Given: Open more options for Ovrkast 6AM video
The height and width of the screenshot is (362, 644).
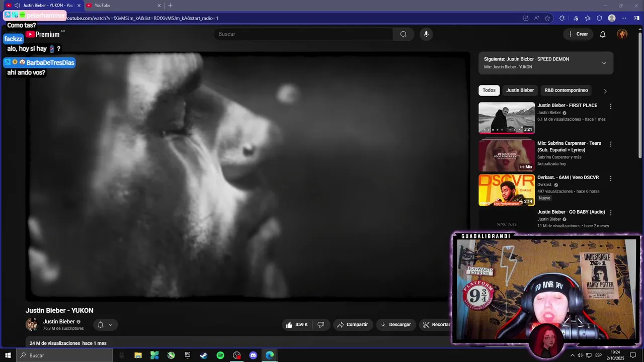Looking at the screenshot, I should [x=611, y=178].
